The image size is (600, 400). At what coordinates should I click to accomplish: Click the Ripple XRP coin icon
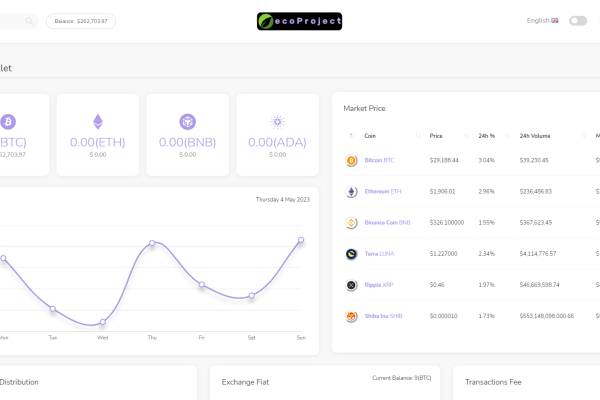[351, 285]
